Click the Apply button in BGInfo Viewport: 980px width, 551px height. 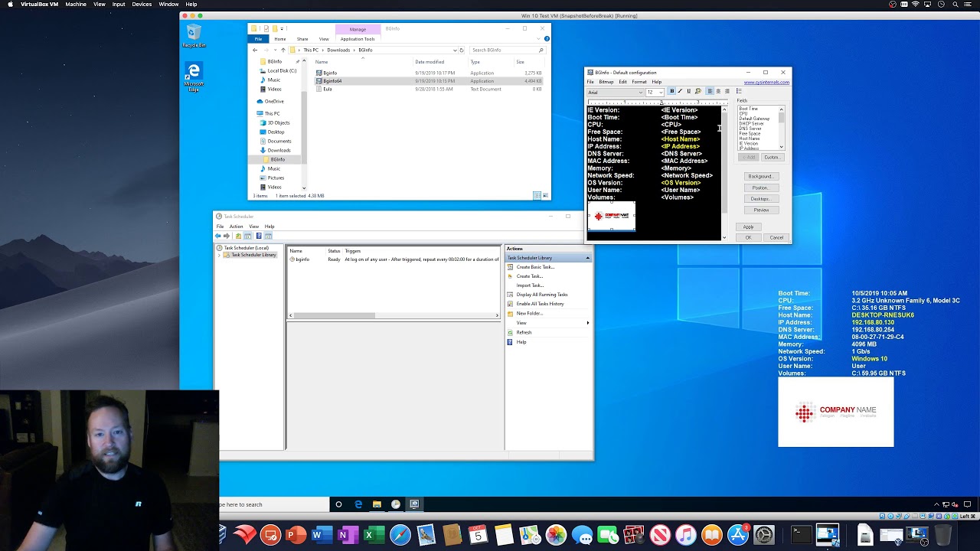click(748, 227)
